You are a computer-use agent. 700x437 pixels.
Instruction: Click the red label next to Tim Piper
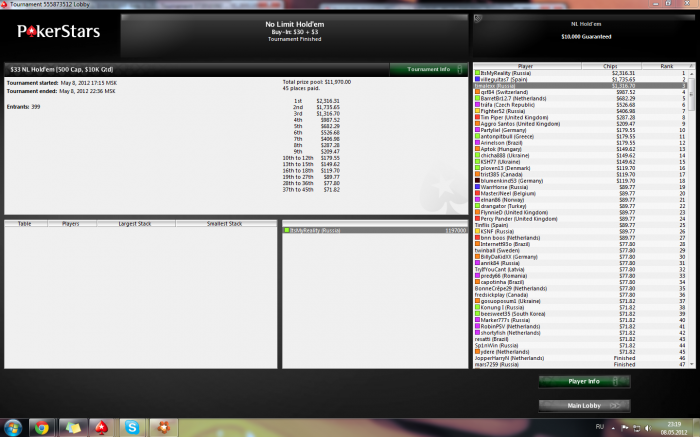[x=477, y=117]
